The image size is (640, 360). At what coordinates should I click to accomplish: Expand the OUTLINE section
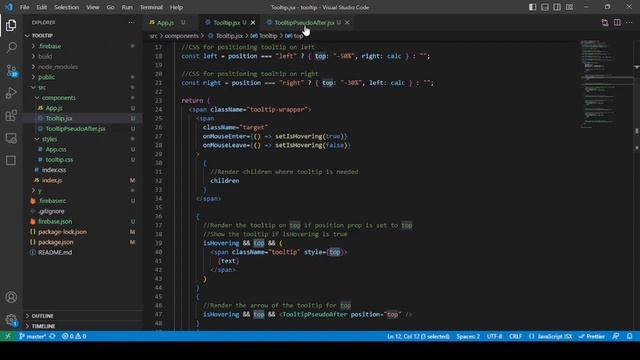42,316
